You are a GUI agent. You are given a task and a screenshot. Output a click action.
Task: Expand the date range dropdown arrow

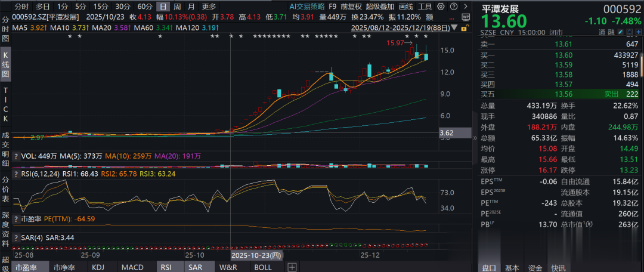click(x=455, y=27)
